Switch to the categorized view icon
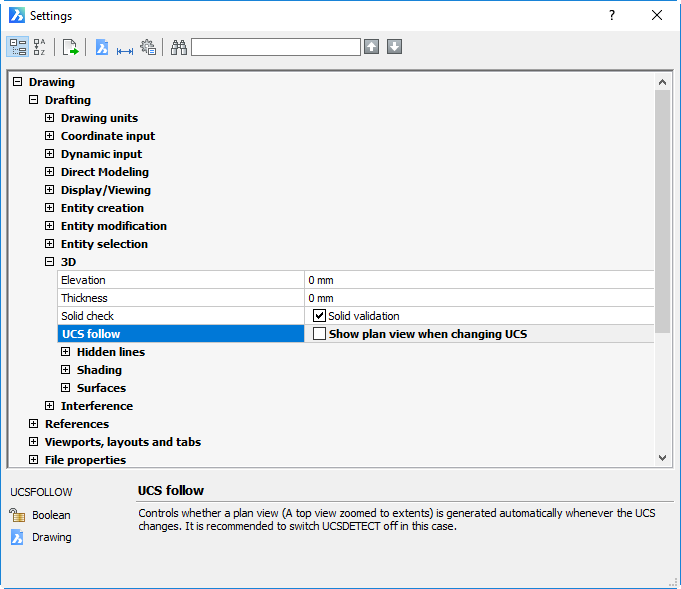This screenshot has height=589, width=681. tap(18, 47)
